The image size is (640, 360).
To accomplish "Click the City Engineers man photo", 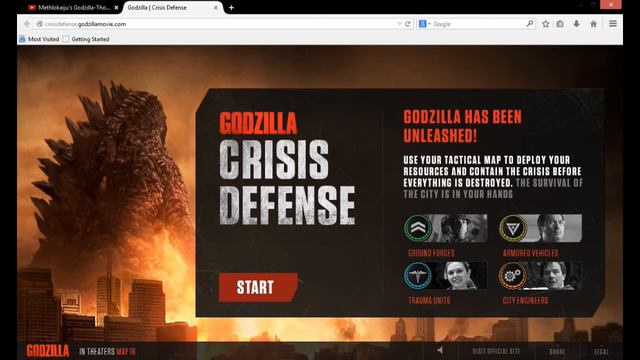I will [x=555, y=276].
